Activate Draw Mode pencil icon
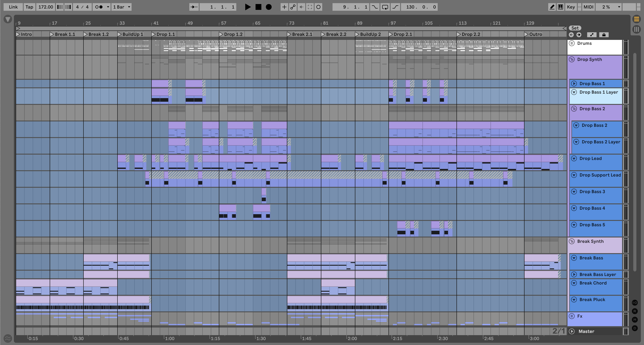The height and width of the screenshot is (345, 644). click(x=552, y=7)
